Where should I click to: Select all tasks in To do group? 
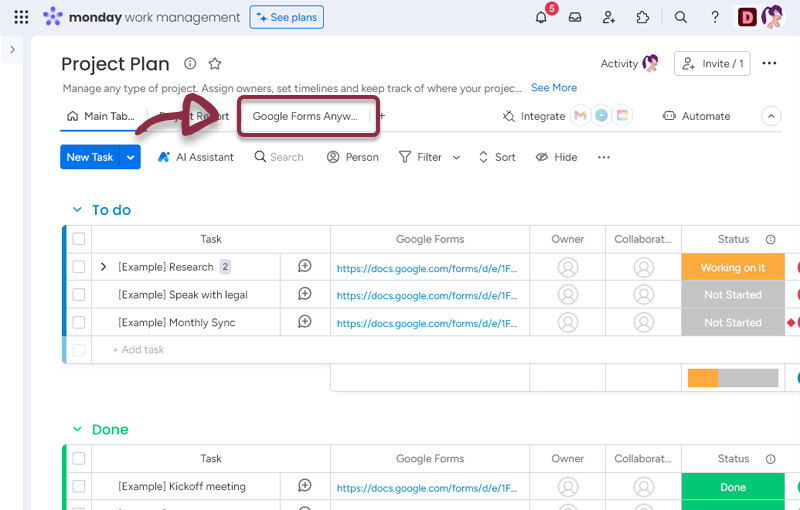point(79,239)
